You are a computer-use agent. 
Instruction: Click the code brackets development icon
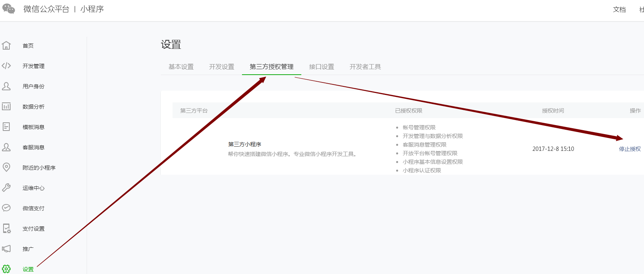6,66
